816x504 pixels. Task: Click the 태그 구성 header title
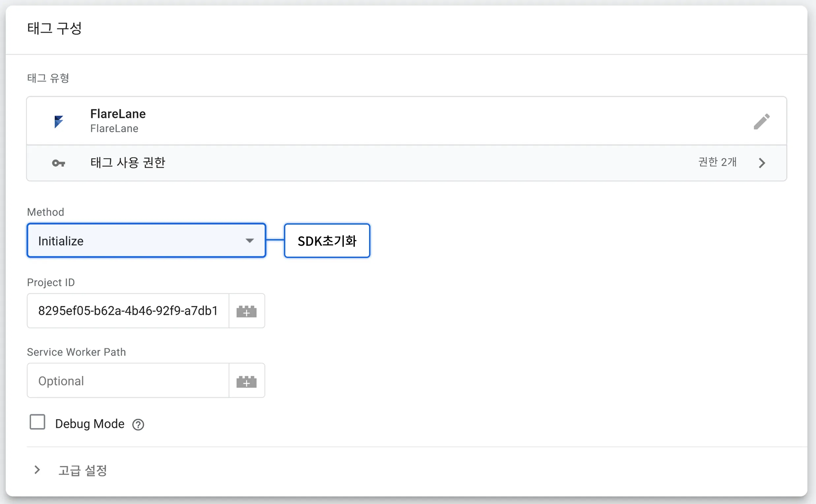pyautogui.click(x=54, y=28)
